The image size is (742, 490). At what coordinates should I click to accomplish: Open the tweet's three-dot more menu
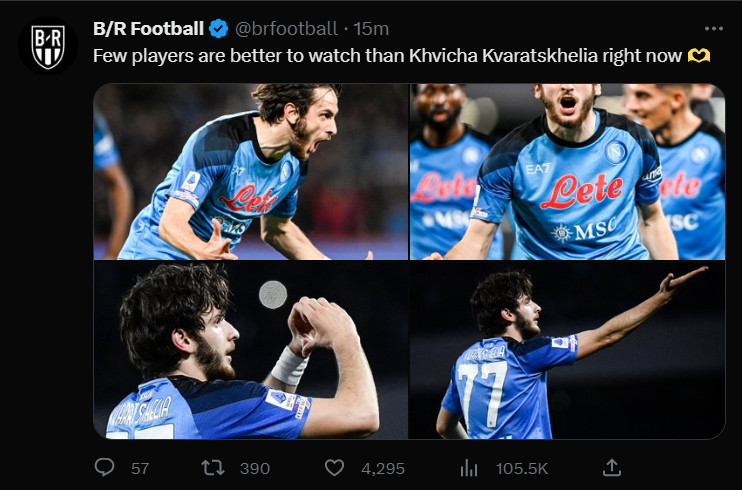coord(712,28)
